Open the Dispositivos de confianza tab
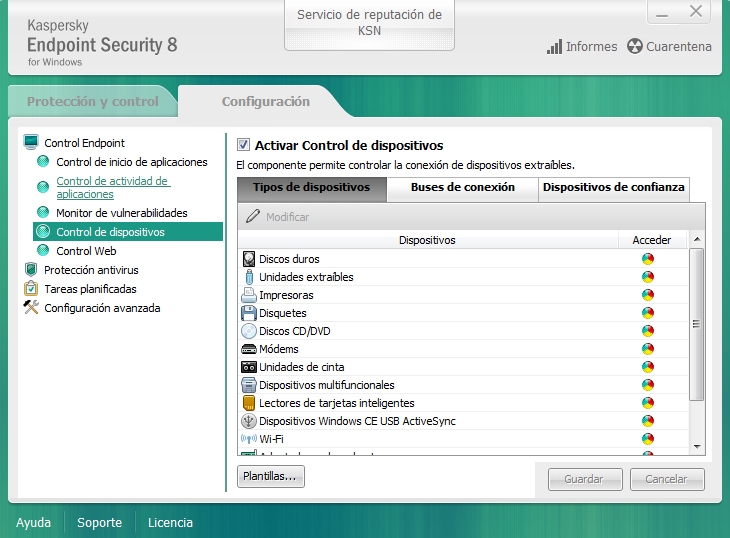The image size is (730, 538). (613, 188)
